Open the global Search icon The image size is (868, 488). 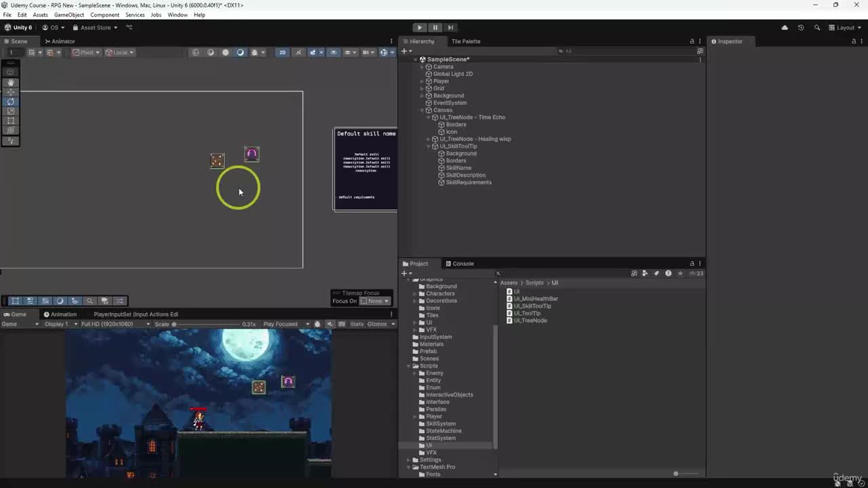coord(817,28)
